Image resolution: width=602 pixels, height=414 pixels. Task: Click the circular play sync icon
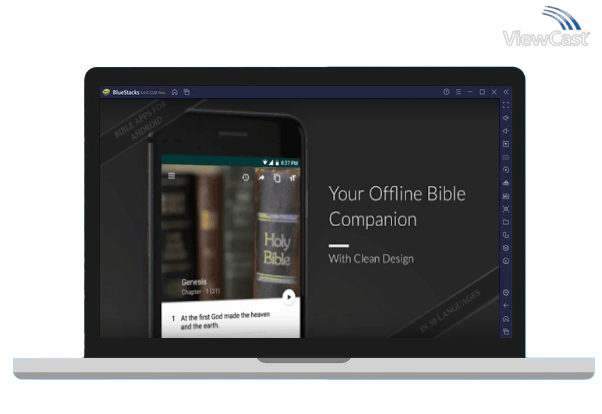(x=506, y=170)
